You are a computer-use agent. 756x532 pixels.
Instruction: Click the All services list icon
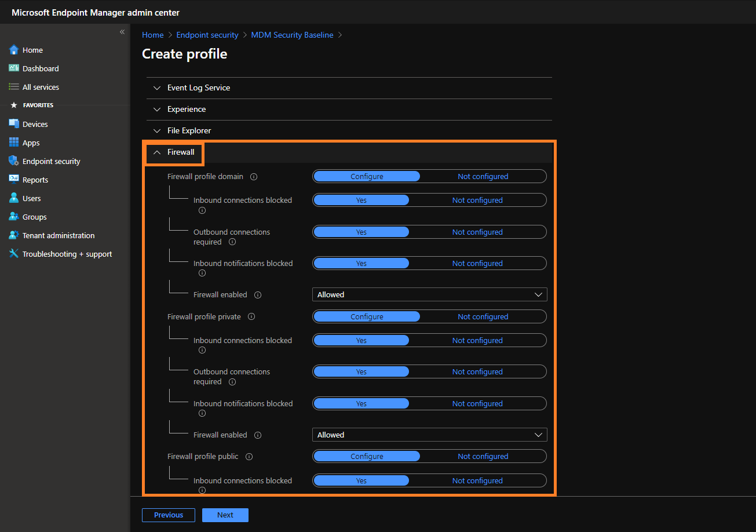pyautogui.click(x=14, y=87)
